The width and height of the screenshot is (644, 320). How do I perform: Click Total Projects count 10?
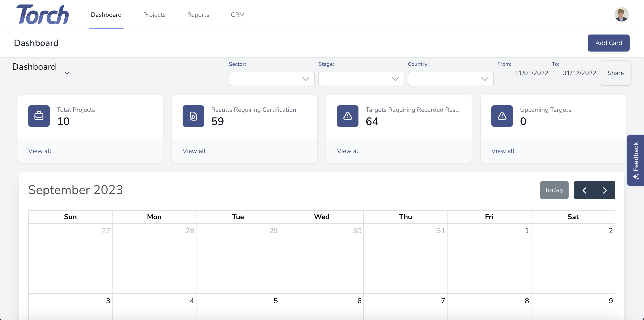click(x=63, y=121)
